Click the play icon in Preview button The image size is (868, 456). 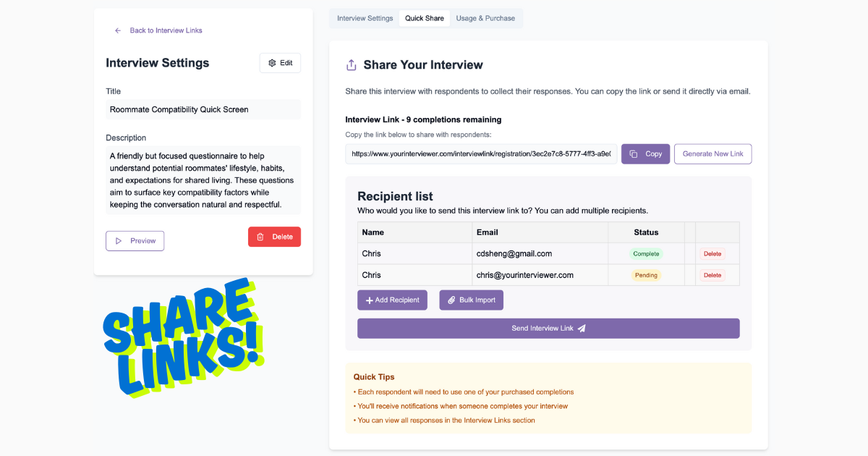[119, 241]
